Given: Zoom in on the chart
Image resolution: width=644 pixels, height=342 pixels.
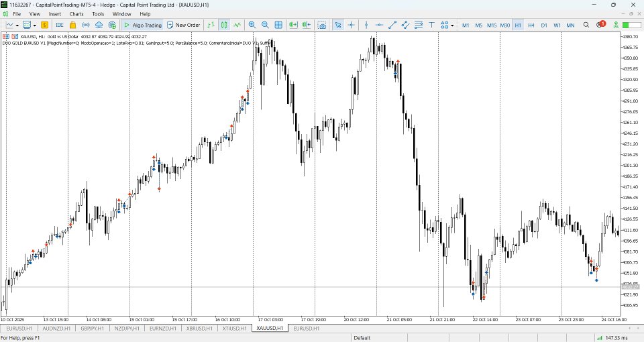Looking at the screenshot, I should coord(252,25).
